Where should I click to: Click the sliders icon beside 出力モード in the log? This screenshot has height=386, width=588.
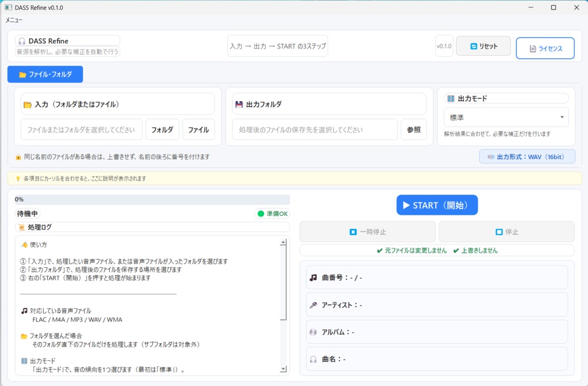point(24,361)
